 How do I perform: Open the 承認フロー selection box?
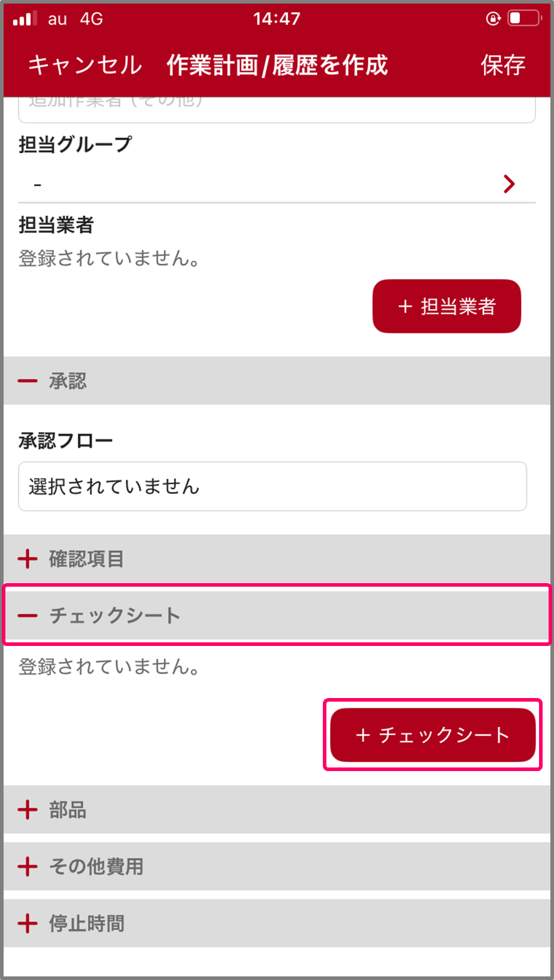273,486
